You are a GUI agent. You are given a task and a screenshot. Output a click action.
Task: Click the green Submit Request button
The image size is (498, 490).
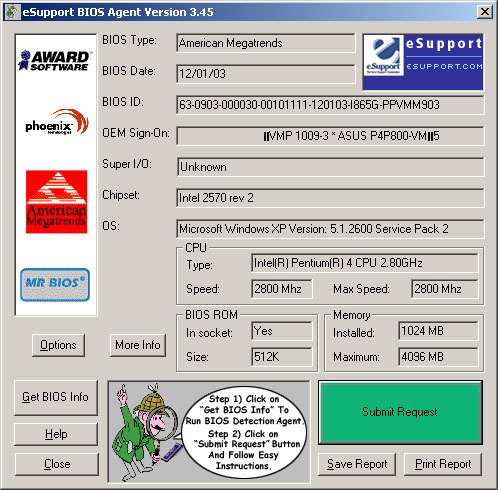point(400,412)
